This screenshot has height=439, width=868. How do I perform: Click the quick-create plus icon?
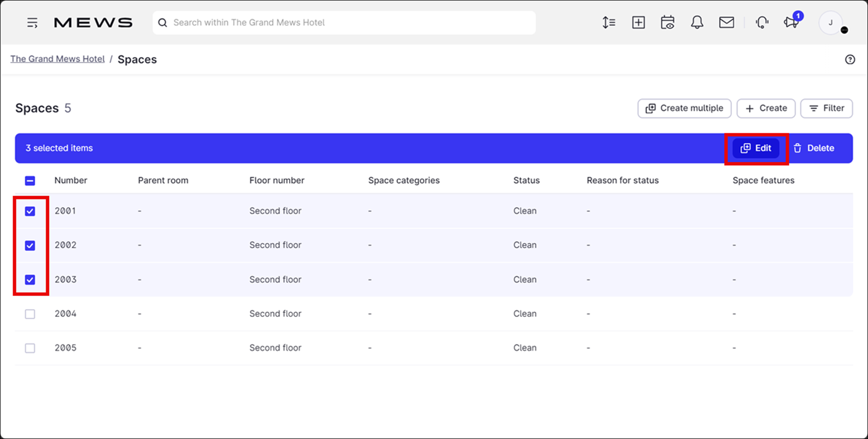[638, 22]
